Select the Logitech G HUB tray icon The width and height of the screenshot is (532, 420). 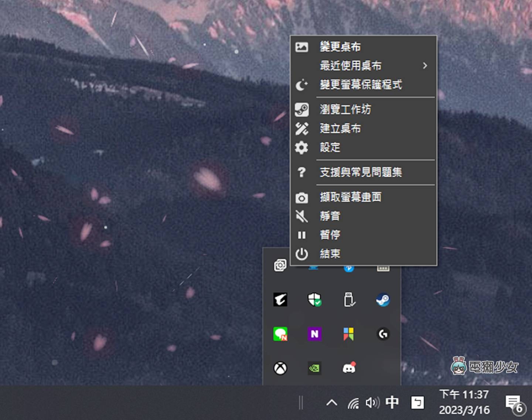pyautogui.click(x=383, y=334)
